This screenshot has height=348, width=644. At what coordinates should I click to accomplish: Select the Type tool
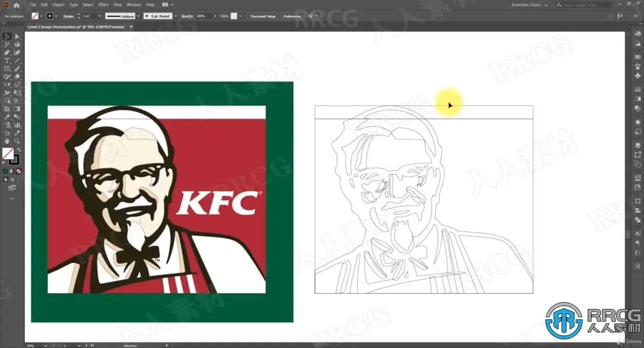pyautogui.click(x=7, y=60)
